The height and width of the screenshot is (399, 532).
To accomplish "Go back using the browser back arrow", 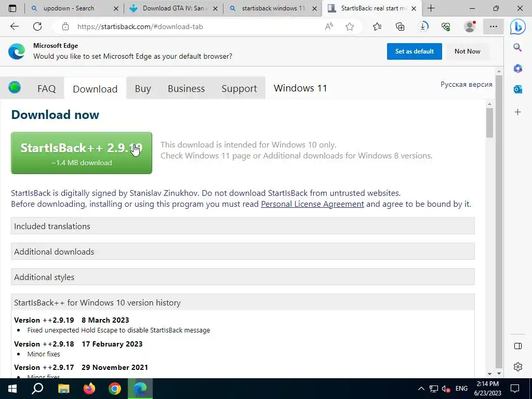I will click(x=15, y=26).
